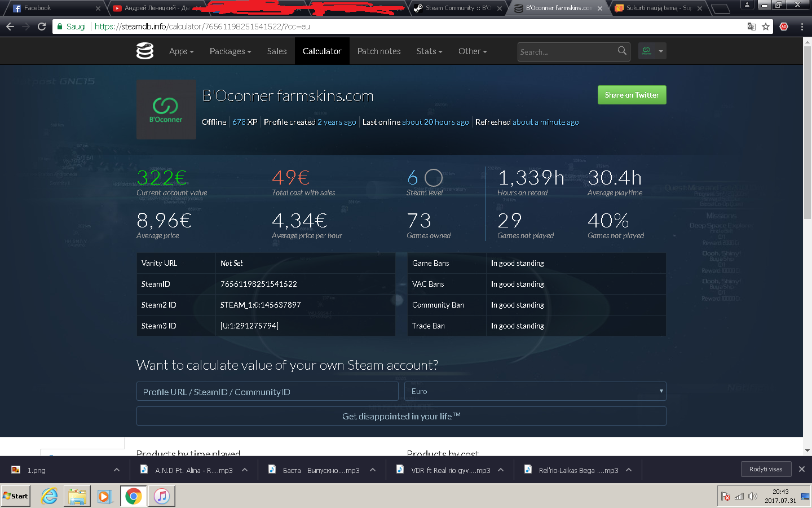Viewport: 812px width, 508px height.
Task: Open the SteamDB logo home link
Action: click(x=145, y=51)
